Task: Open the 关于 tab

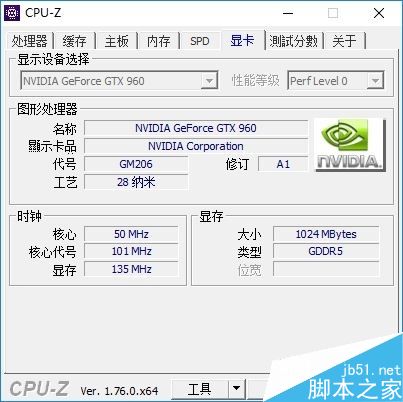Action: pos(344,41)
